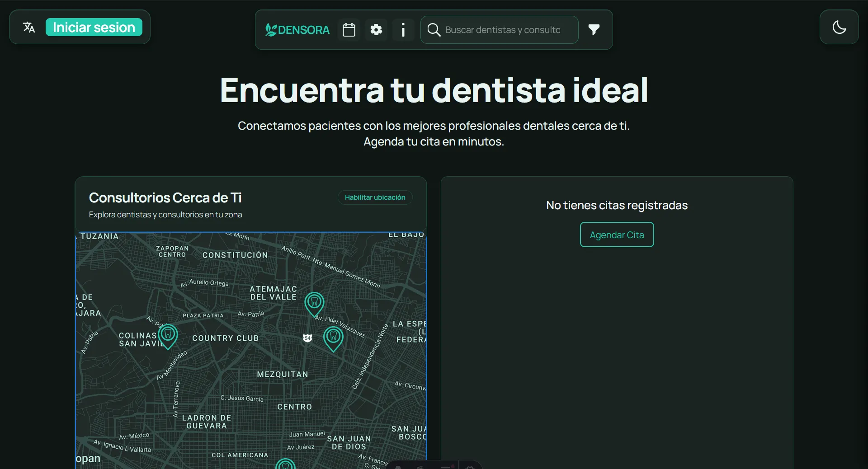Select tooth marker at Colinas San Javier

tap(168, 335)
